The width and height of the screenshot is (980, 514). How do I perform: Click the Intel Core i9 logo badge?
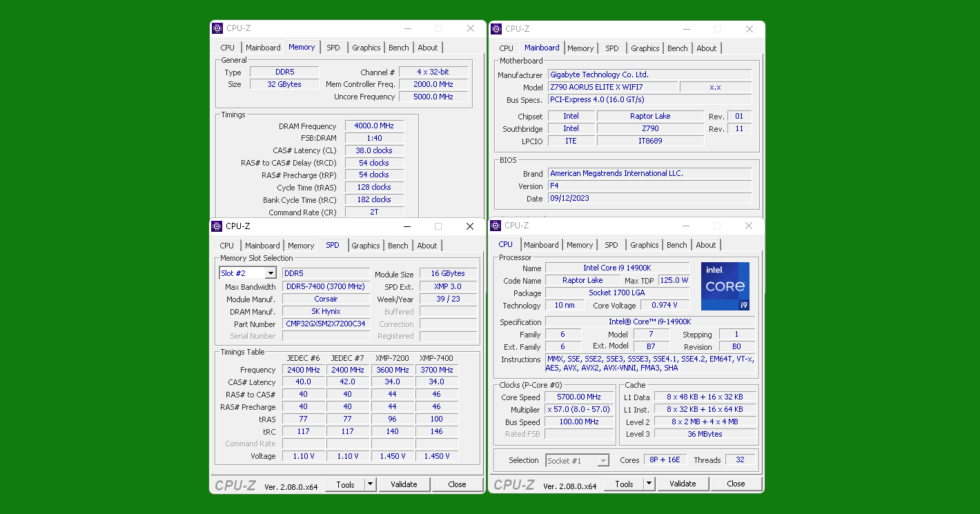click(725, 286)
